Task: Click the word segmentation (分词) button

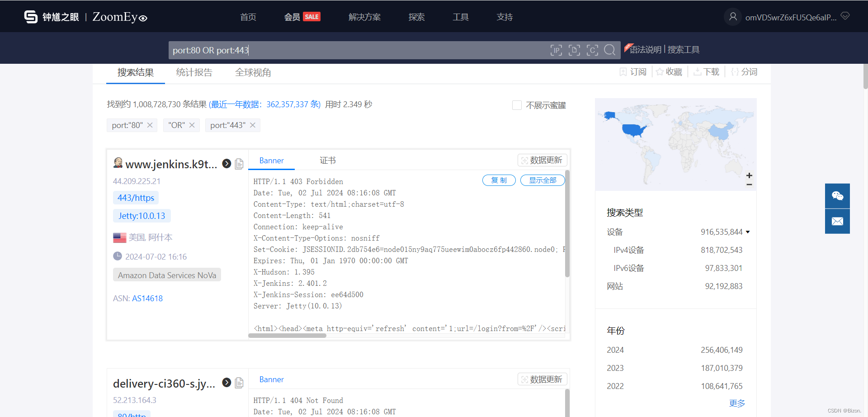Action: (744, 72)
